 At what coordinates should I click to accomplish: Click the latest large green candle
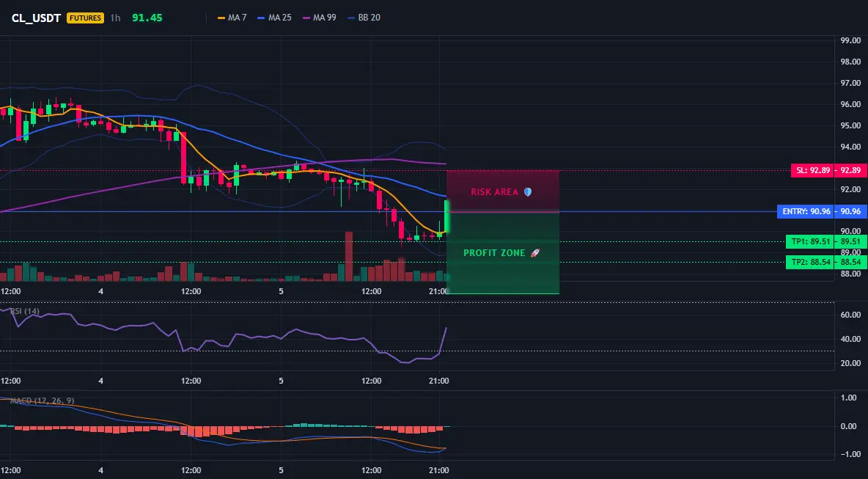pyautogui.click(x=446, y=216)
